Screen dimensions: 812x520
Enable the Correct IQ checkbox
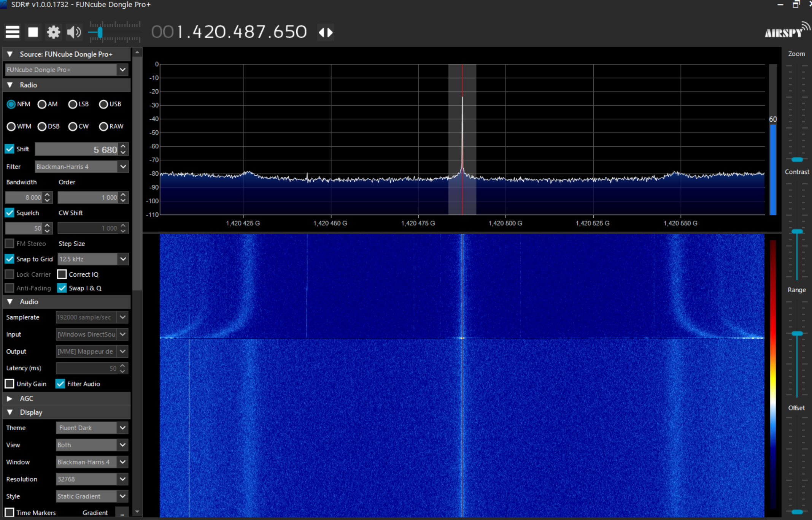click(62, 274)
